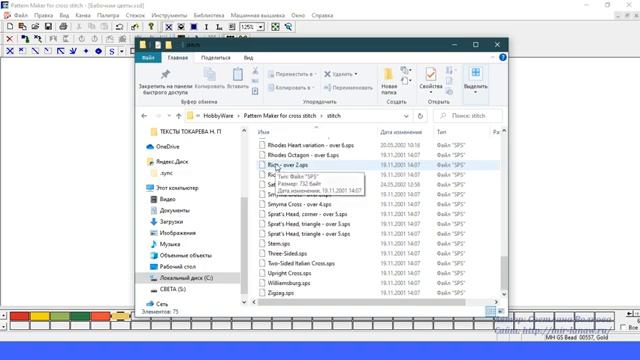Click Переименовать rename button
This screenshot has width=640, height=360.
348,88
